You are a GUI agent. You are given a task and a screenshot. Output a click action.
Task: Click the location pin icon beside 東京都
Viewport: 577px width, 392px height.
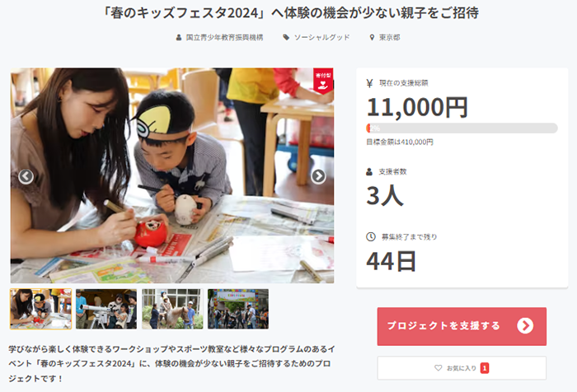tap(372, 37)
